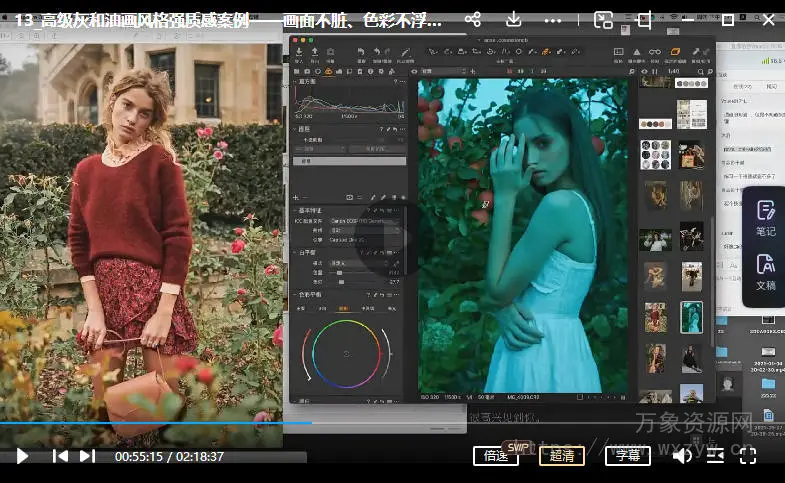Share the video
The image size is (785, 483).
[473, 20]
